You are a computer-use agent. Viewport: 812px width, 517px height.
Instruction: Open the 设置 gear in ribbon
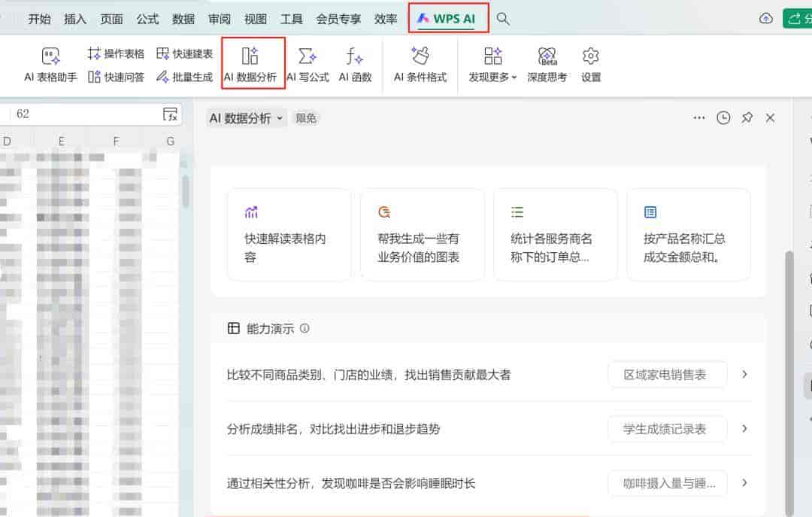pyautogui.click(x=590, y=64)
